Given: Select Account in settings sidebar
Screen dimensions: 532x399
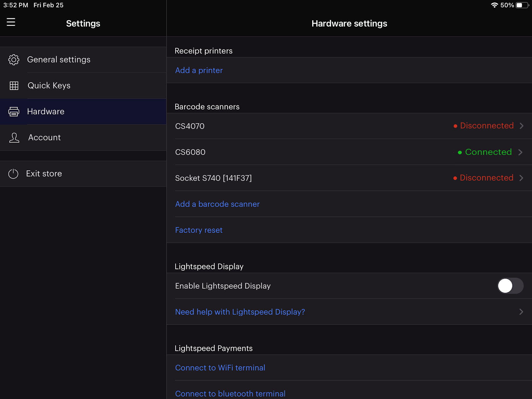Looking at the screenshot, I should coord(45,138).
